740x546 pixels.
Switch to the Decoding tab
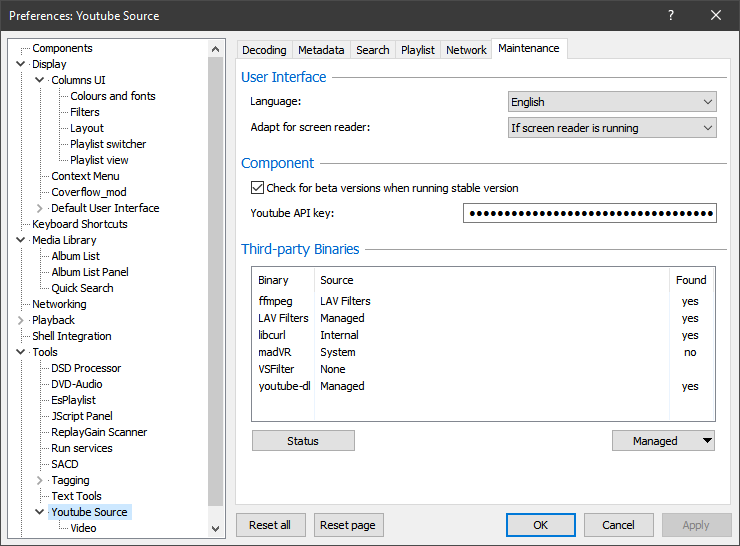pyautogui.click(x=264, y=50)
